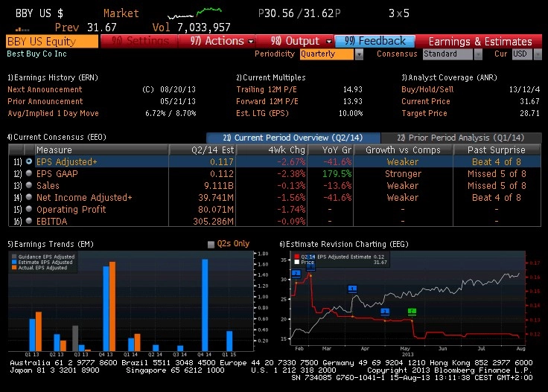Click the Est. LTG (EPS) value '10.00%'
This screenshot has width=548, height=392.
(351, 113)
